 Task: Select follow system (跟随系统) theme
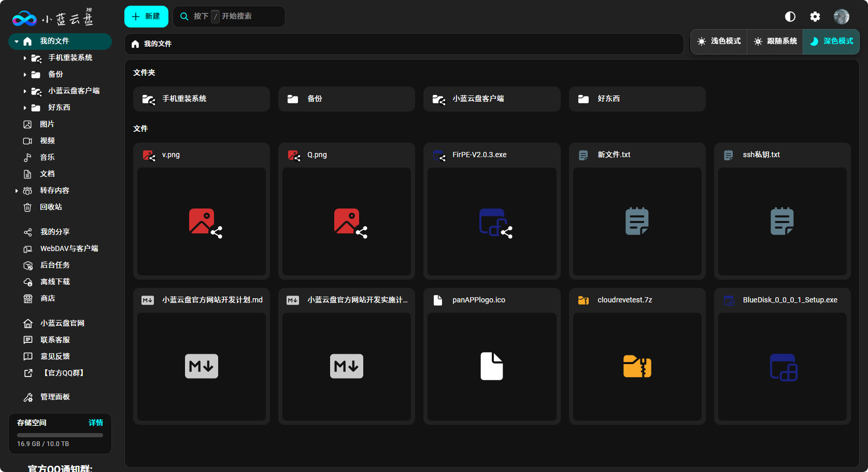click(775, 41)
